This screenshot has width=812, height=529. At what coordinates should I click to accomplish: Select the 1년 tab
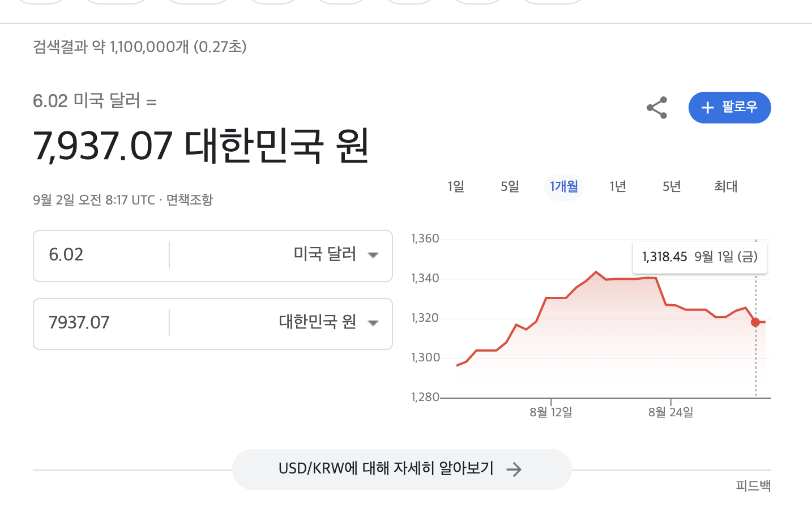tap(617, 186)
